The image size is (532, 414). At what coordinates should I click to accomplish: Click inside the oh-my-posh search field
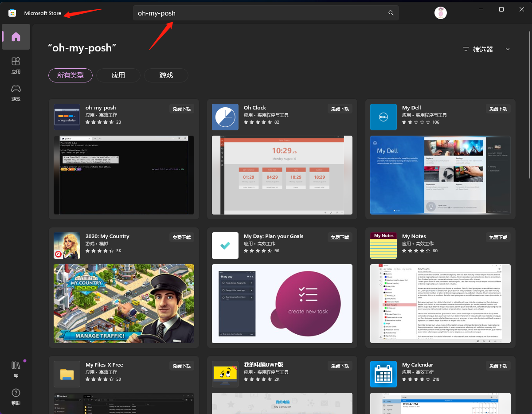click(x=257, y=13)
